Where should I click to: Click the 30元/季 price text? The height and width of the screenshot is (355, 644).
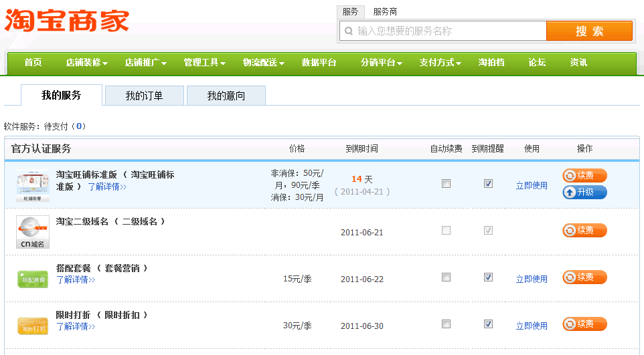pos(297,326)
